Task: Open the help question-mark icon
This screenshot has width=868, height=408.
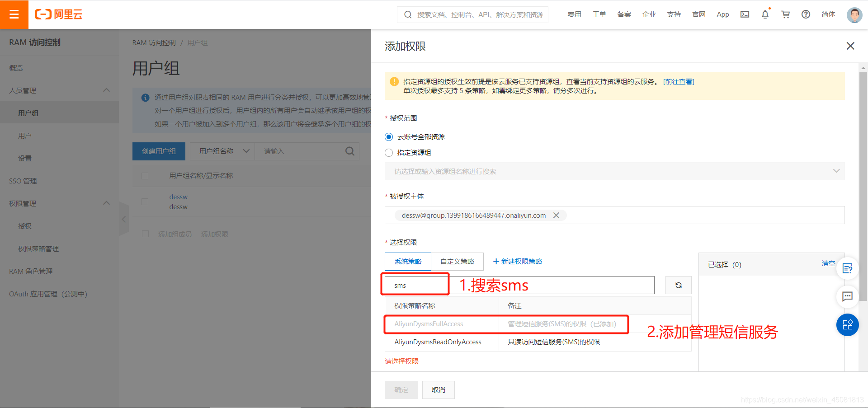Action: click(806, 14)
